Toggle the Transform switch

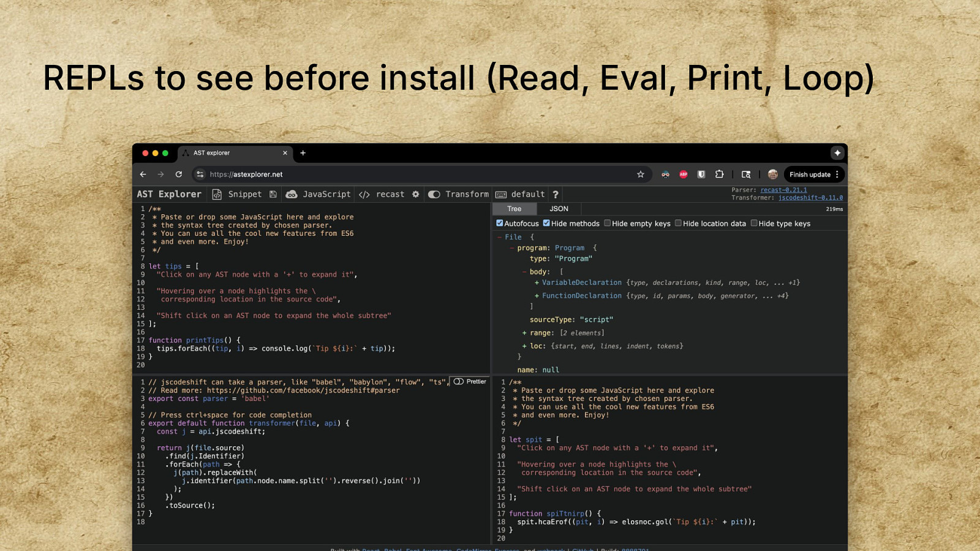pos(434,194)
